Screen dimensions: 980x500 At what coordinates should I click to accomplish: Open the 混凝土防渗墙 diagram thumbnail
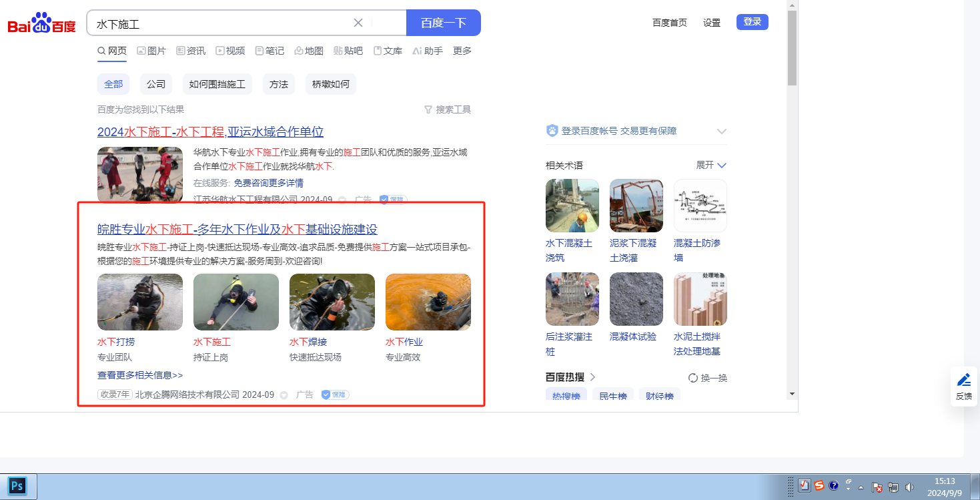700,206
